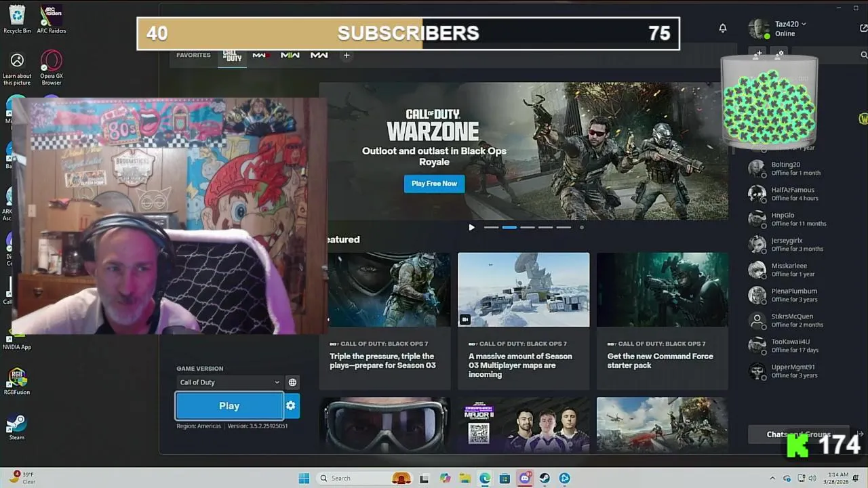
Task: Open the Steam desktop shortcut
Action: (x=17, y=427)
